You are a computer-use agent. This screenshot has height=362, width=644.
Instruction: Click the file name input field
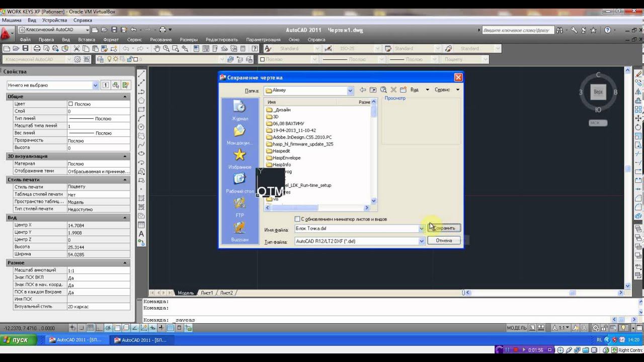(x=357, y=229)
